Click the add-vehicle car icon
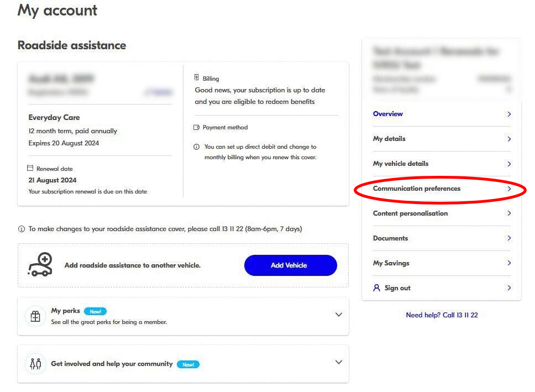535x392 pixels. [x=40, y=265]
